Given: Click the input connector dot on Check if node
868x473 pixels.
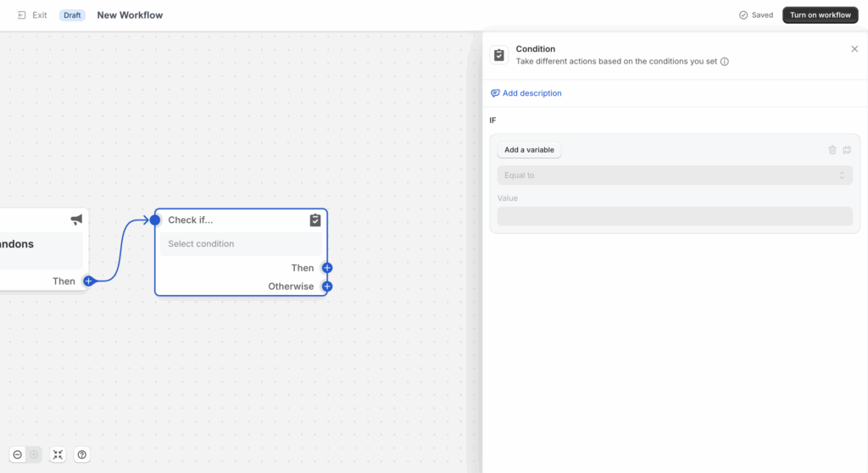Looking at the screenshot, I should 155,220.
